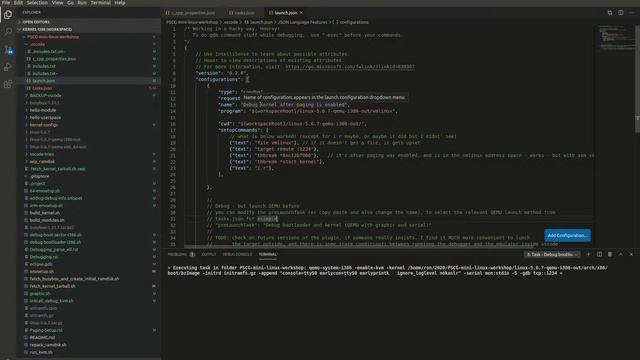This screenshot has height=360, width=640.
Task: Open the Run menu
Action: coord(82,2)
